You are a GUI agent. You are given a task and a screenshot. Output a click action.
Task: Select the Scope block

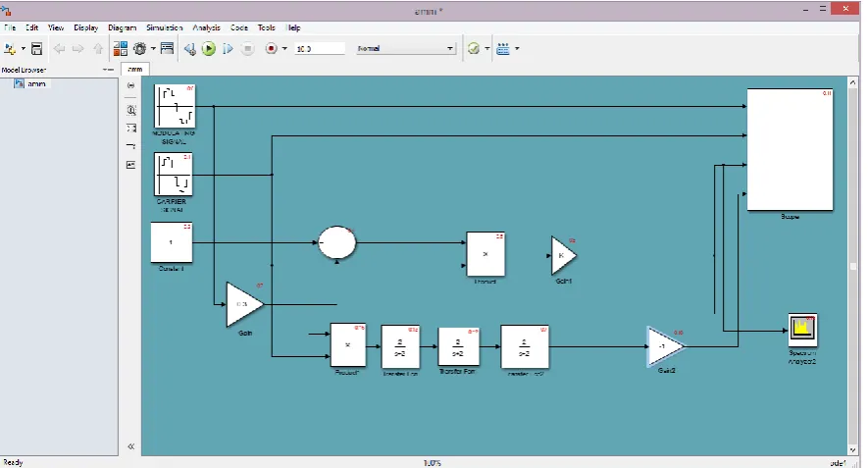pos(790,149)
